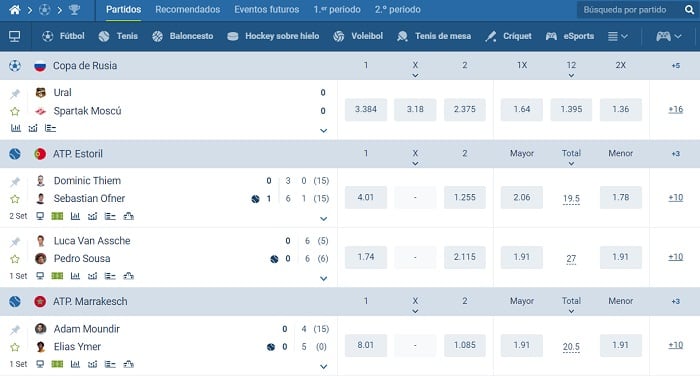The height and width of the screenshot is (376, 700).
Task: Select Thiem odds 4.01
Action: tap(366, 197)
